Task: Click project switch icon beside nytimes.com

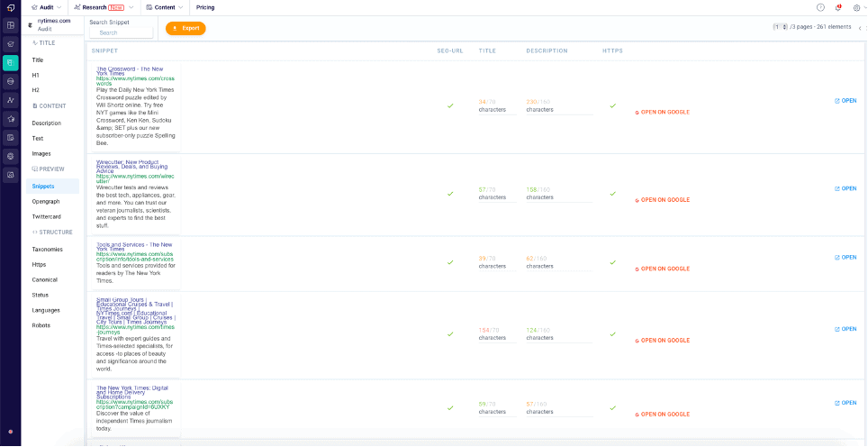Action: [x=30, y=24]
